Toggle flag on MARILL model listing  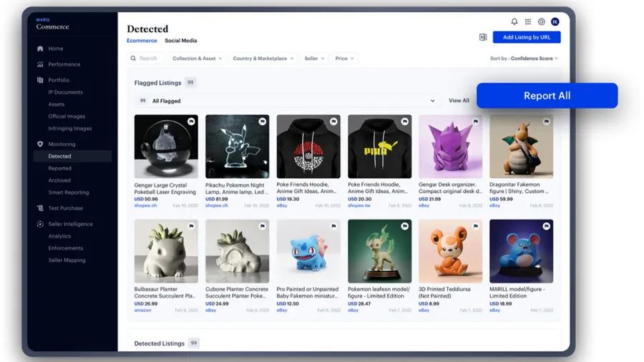point(546,226)
